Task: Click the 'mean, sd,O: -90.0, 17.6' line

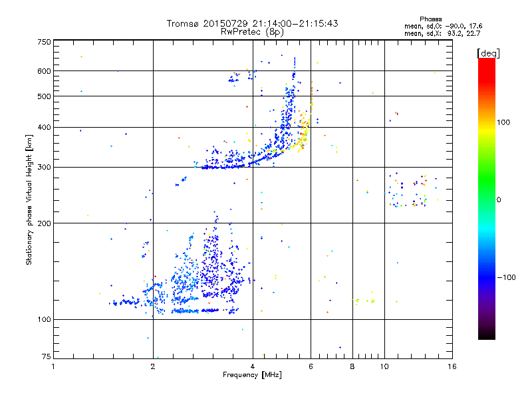Action: [x=443, y=26]
